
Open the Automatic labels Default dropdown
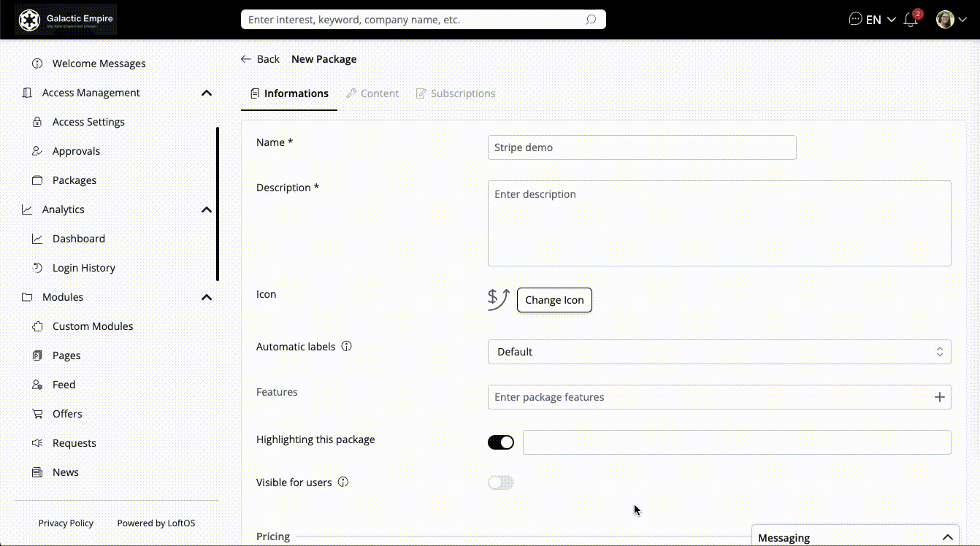(x=719, y=352)
